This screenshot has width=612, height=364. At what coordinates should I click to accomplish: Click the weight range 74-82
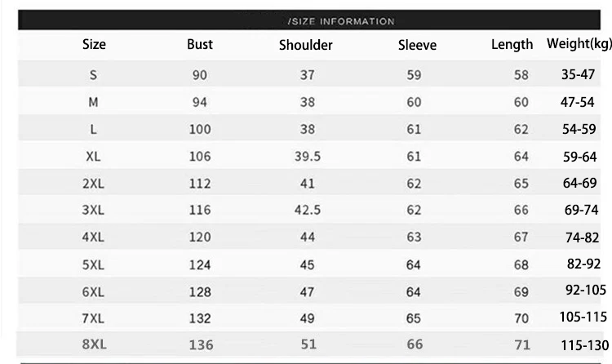pyautogui.click(x=580, y=237)
